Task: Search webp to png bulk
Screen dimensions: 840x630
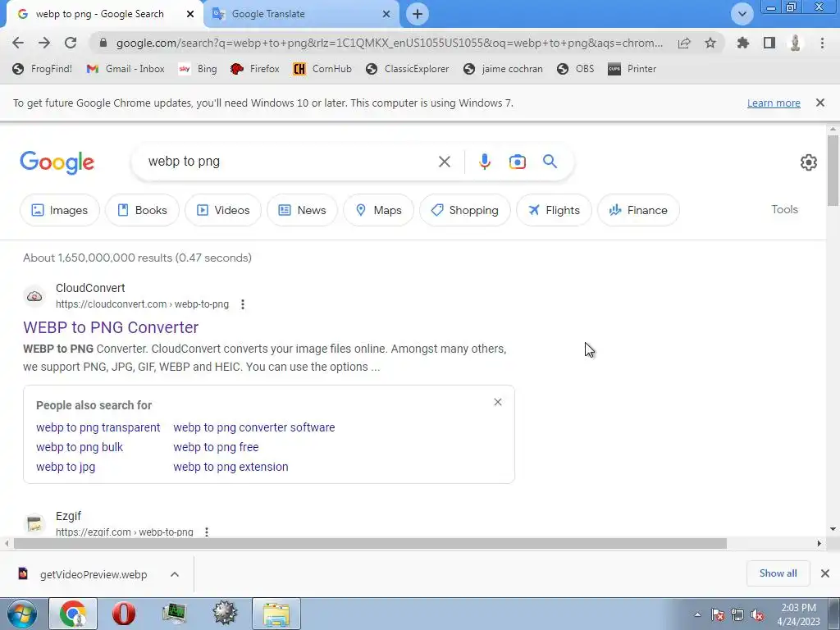Action: 80,447
